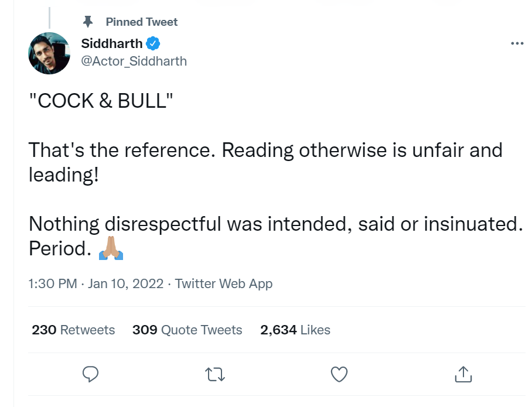Open Siddharth's profile picture
The height and width of the screenshot is (407, 532).
tap(49, 53)
